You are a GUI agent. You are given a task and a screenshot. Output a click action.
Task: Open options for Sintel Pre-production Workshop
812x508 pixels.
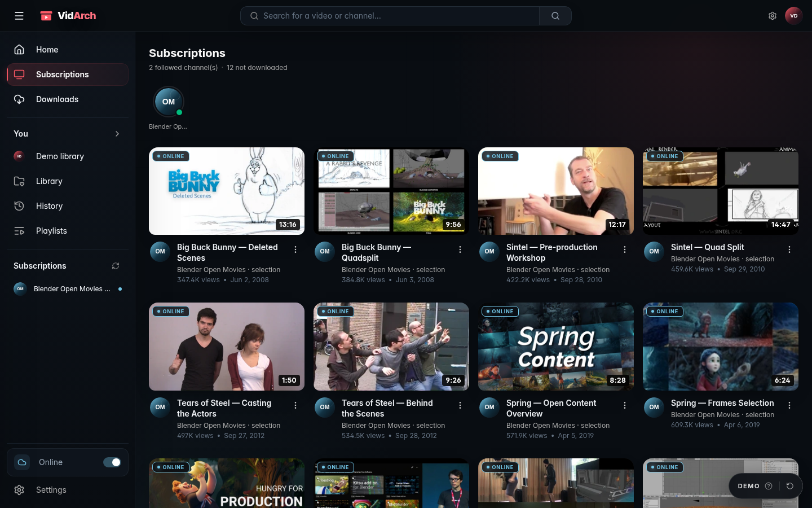pos(625,249)
